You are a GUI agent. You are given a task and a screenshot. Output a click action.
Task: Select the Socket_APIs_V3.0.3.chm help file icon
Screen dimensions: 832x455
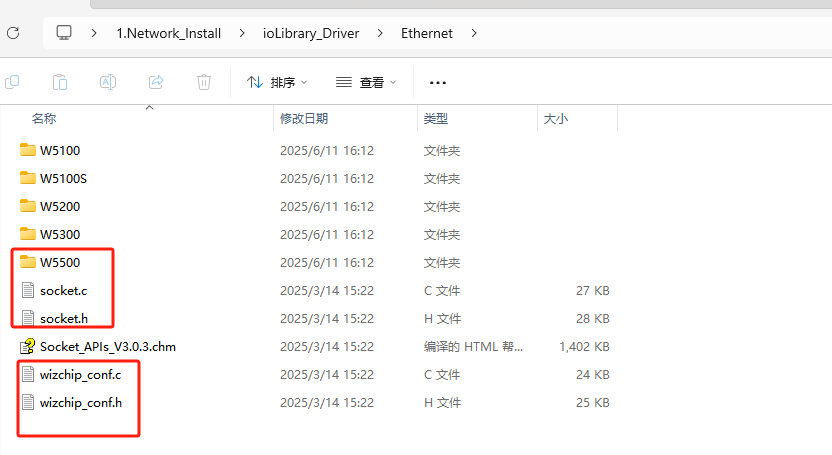point(28,346)
